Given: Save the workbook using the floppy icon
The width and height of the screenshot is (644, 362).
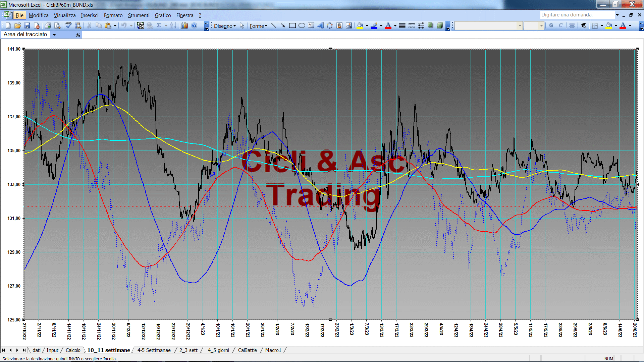Looking at the screenshot, I should click(x=28, y=25).
